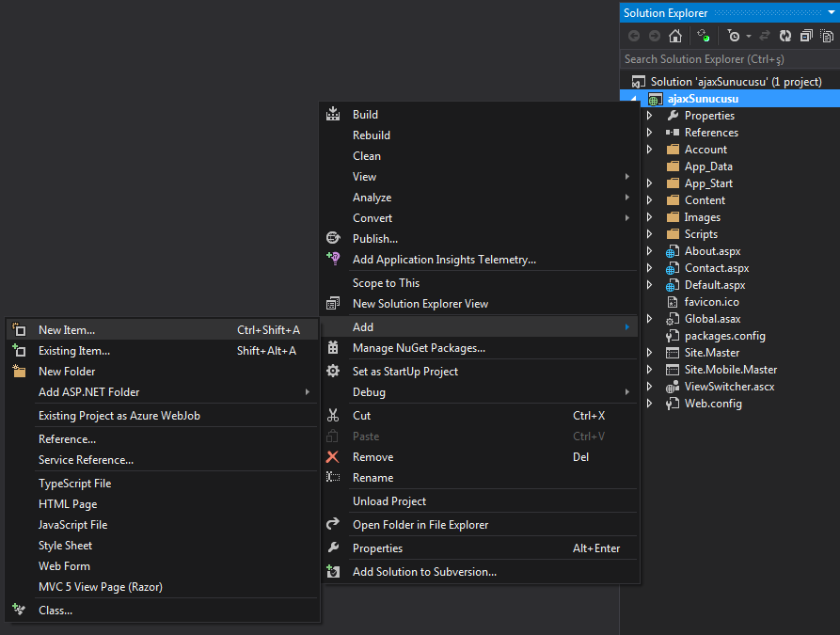
Task: Click the Solution Explorer view mode icon beside Home
Action: tap(703, 36)
